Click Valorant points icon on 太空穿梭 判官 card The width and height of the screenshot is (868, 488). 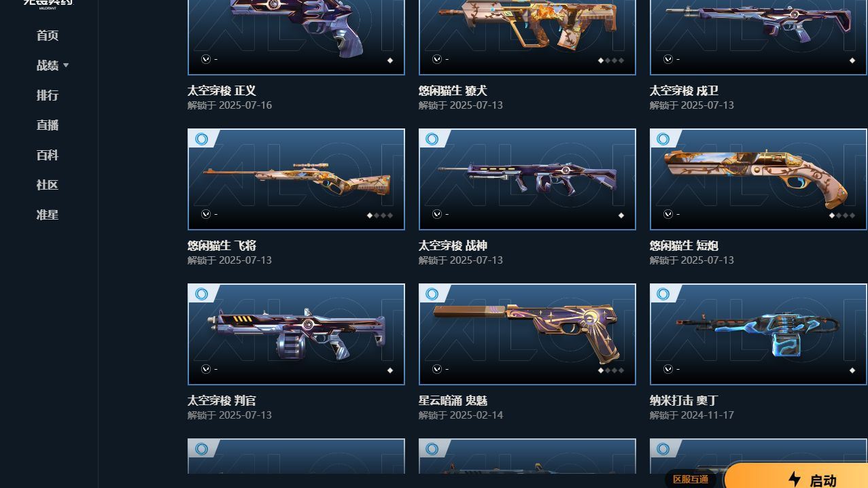coord(206,369)
